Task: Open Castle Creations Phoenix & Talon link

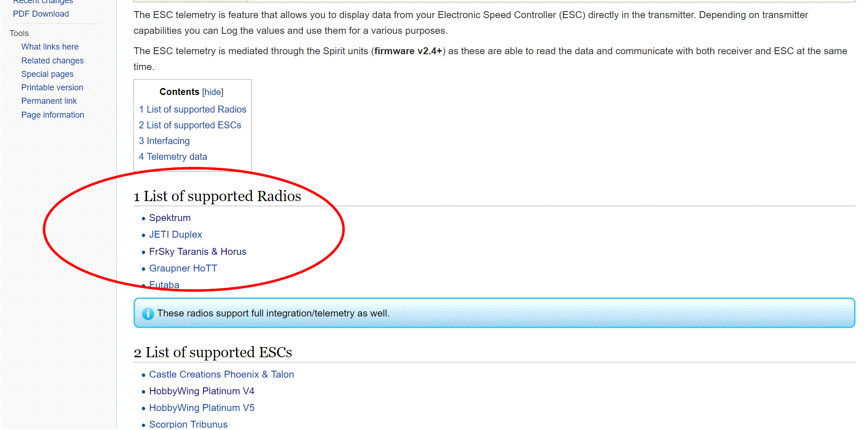Action: [x=221, y=374]
